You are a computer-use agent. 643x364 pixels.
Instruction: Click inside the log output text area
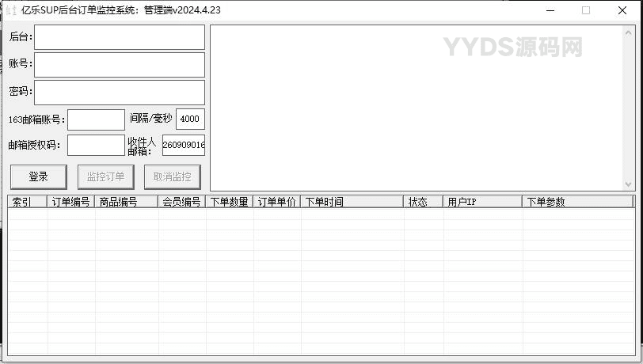[417, 108]
